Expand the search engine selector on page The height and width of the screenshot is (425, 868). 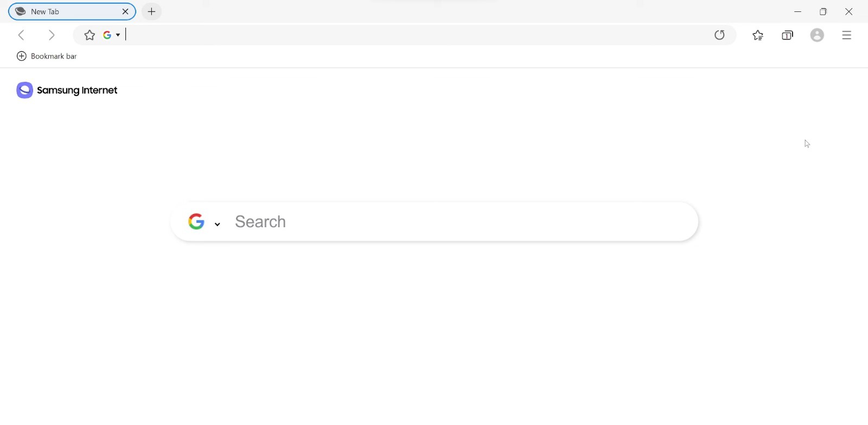tap(217, 223)
